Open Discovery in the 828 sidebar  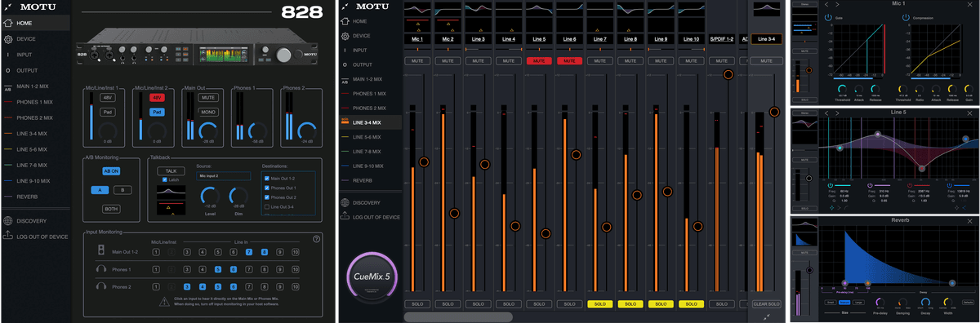pos(31,221)
